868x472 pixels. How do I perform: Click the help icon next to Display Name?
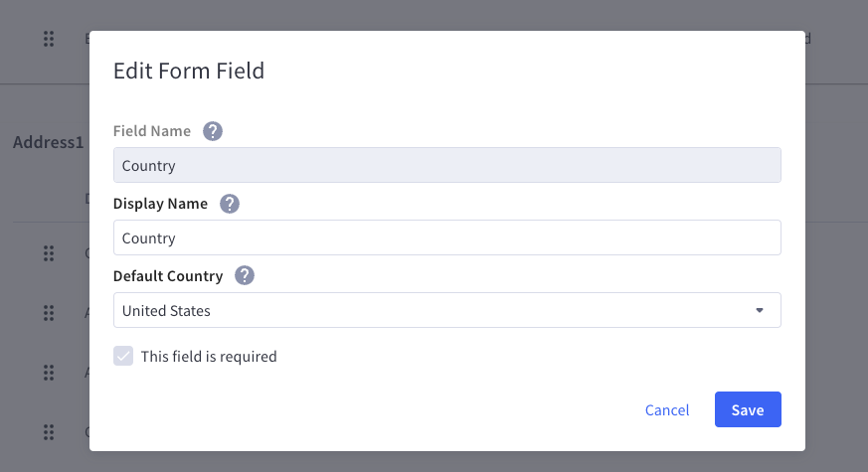coord(230,204)
